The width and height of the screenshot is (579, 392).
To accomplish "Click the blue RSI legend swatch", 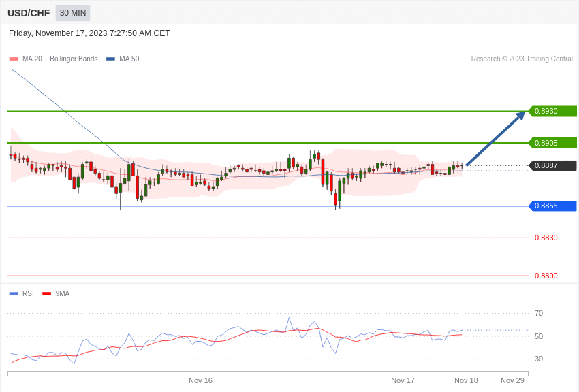I will coord(14,294).
